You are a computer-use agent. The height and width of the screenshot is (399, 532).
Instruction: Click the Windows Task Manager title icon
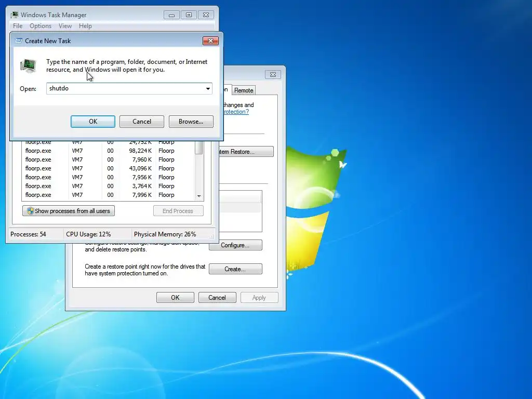(14, 15)
